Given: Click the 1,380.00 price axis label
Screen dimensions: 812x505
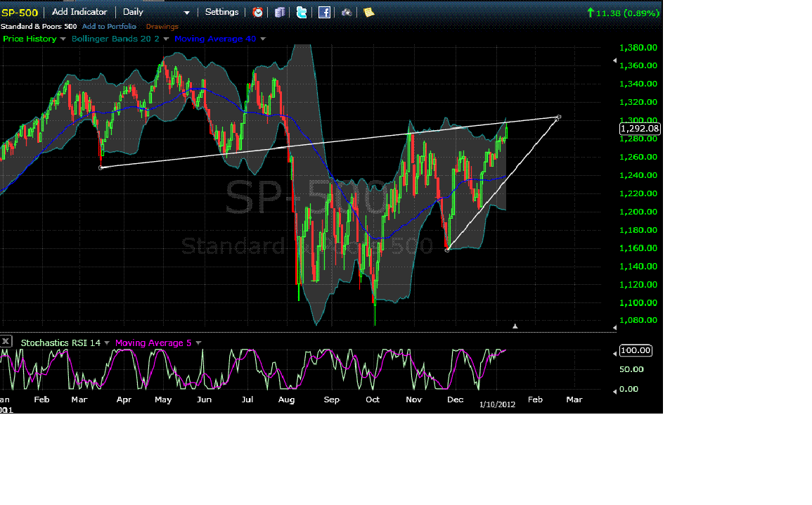Looking at the screenshot, I should (638, 48).
